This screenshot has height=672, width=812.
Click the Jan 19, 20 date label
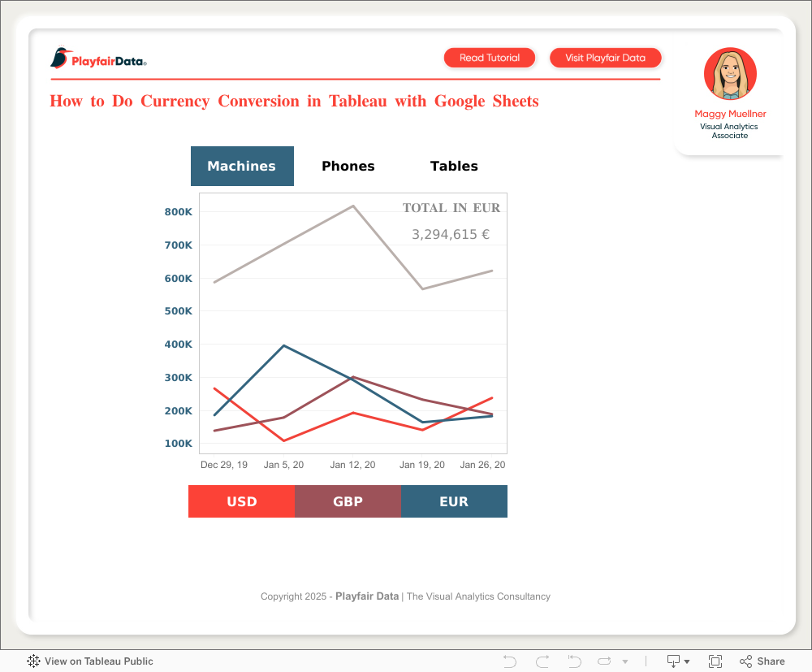click(x=422, y=465)
